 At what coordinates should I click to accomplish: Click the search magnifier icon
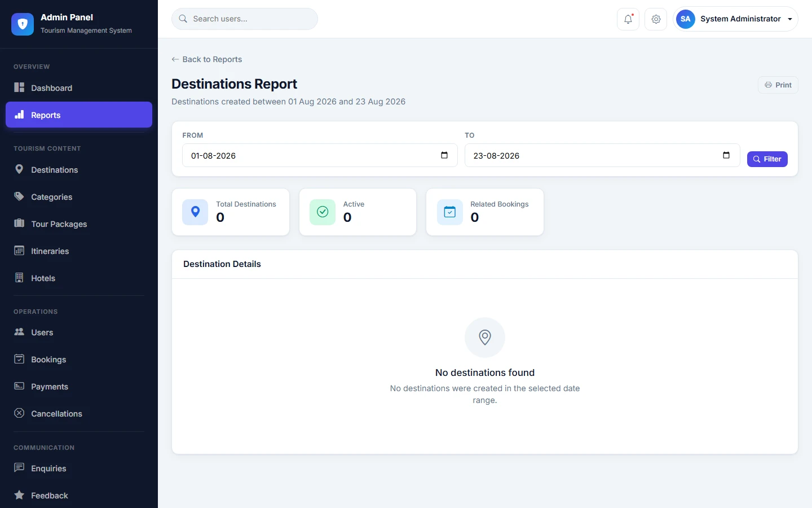[183, 19]
